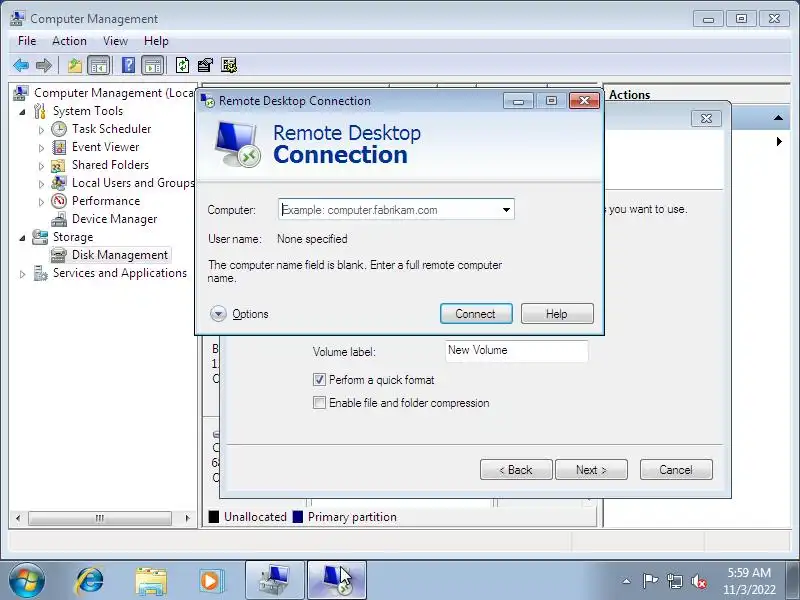
Task: Enable file and folder compression checkbox
Action: pyautogui.click(x=319, y=403)
